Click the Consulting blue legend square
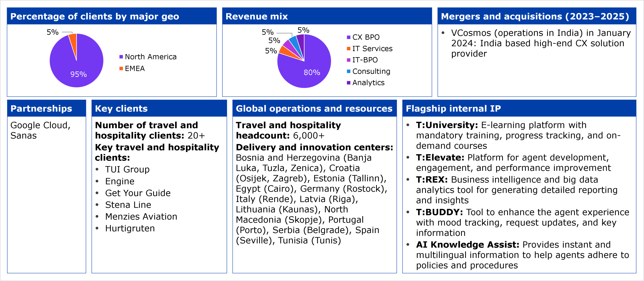The image size is (644, 281). click(x=348, y=71)
